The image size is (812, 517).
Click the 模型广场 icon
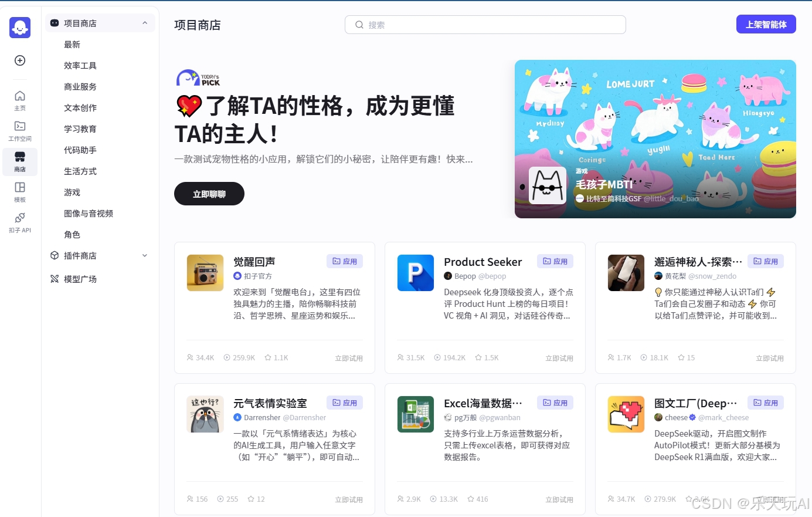(55, 279)
